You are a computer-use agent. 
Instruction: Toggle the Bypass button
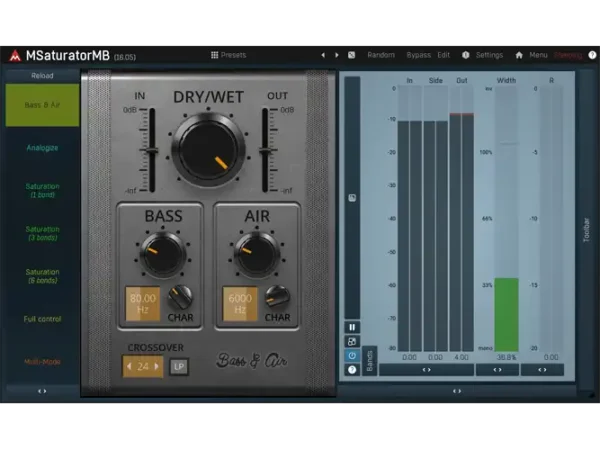(x=418, y=55)
